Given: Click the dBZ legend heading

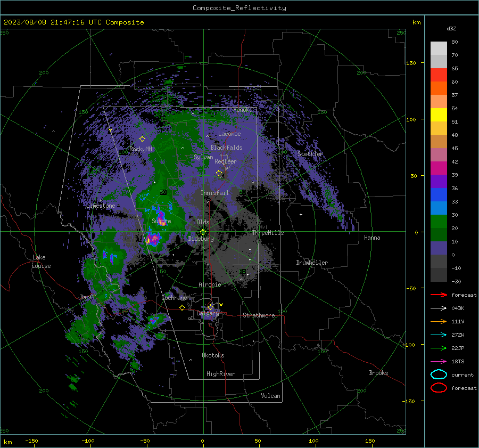Looking at the screenshot, I should (x=451, y=28).
